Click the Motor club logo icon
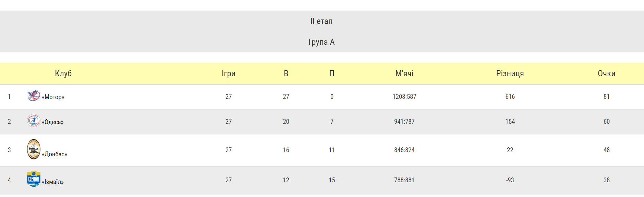 [x=34, y=95]
